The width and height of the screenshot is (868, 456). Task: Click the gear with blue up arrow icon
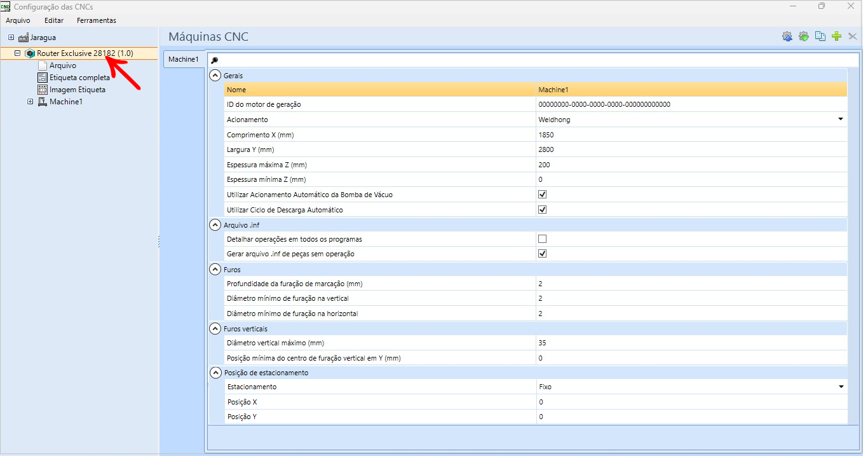787,36
